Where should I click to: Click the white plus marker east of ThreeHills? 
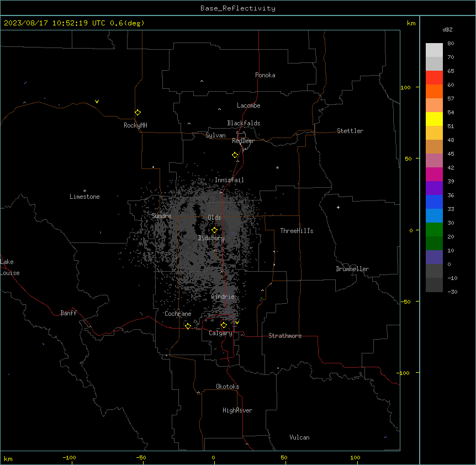coord(338,207)
